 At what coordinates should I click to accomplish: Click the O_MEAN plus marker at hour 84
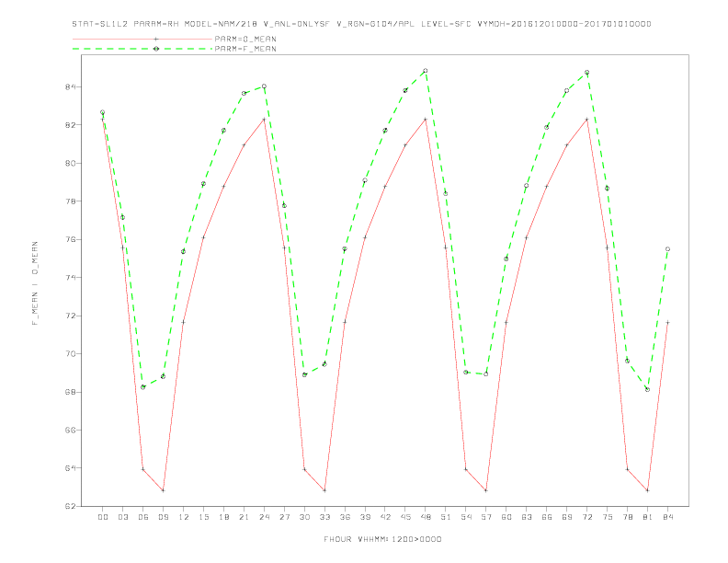pyautogui.click(x=667, y=322)
